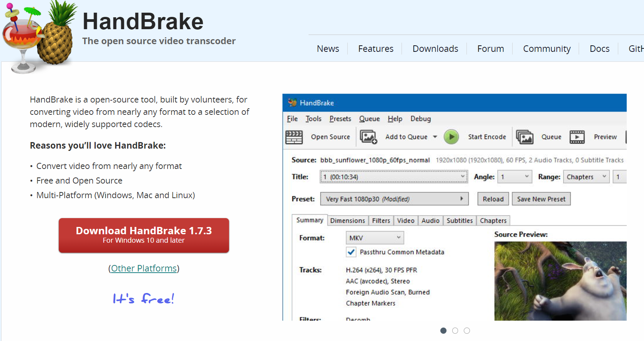Expand the Preset selector Very Fast 1080p30

pos(395,199)
